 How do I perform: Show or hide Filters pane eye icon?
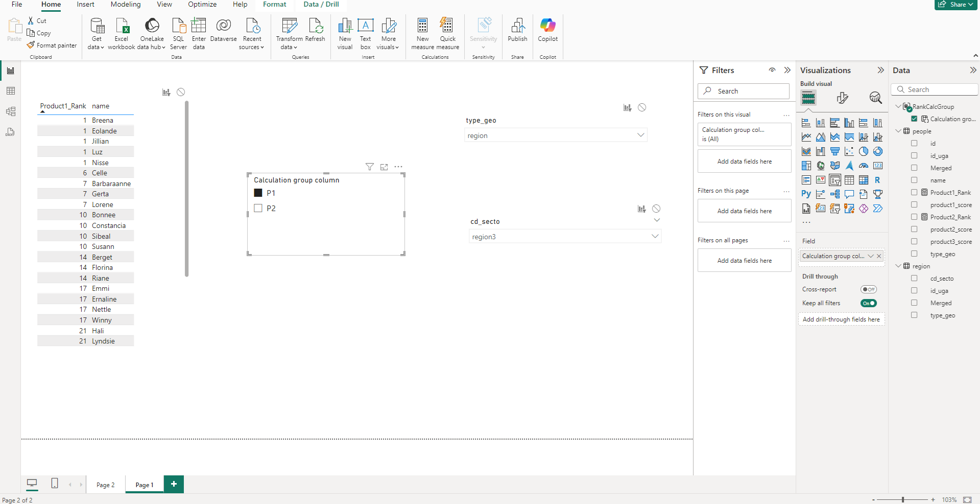[x=772, y=70]
